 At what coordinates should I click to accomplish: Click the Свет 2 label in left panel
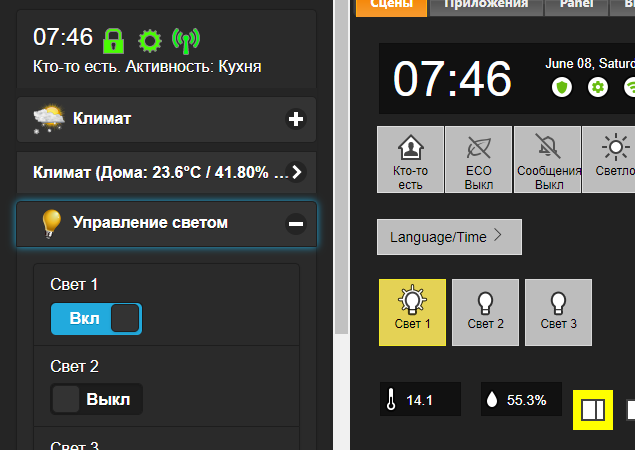75,366
